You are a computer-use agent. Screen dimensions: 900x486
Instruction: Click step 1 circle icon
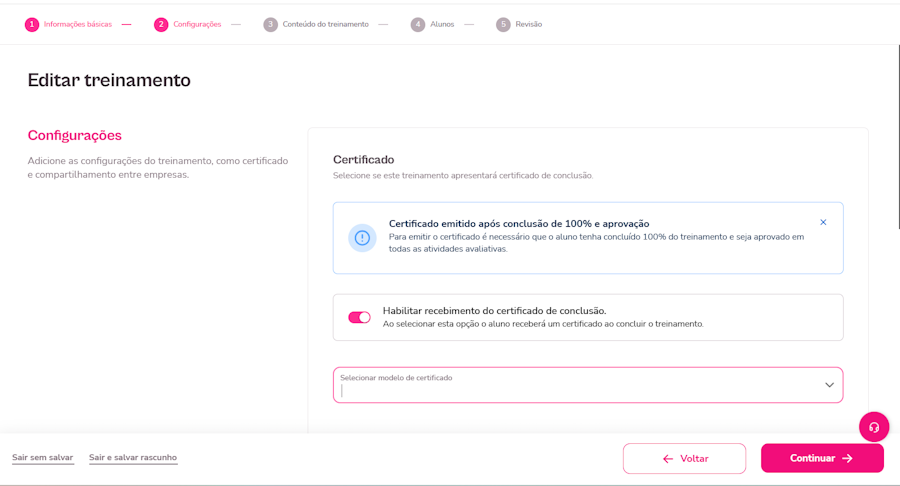pyautogui.click(x=32, y=24)
